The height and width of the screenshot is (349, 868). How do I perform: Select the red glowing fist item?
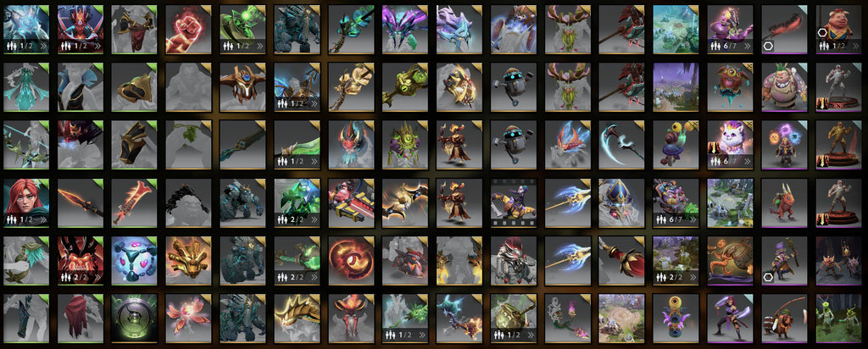(189, 30)
